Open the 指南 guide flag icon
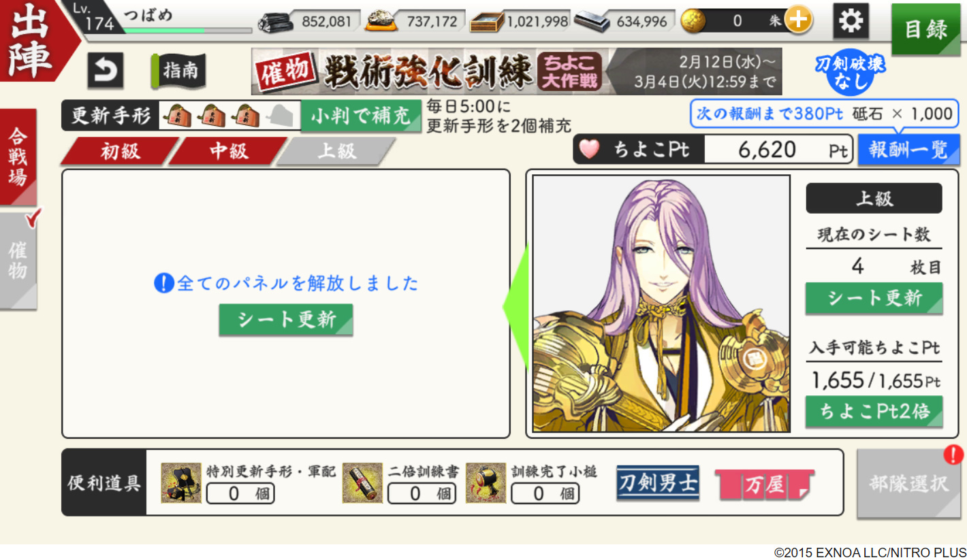The width and height of the screenshot is (967, 560). click(178, 71)
